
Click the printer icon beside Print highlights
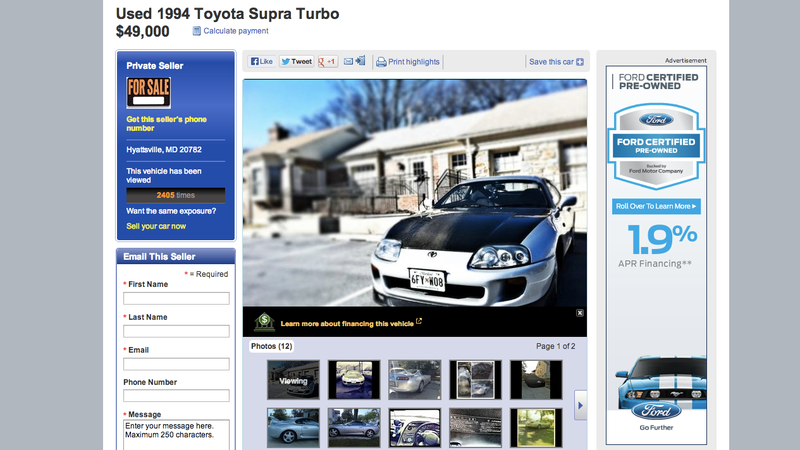381,62
